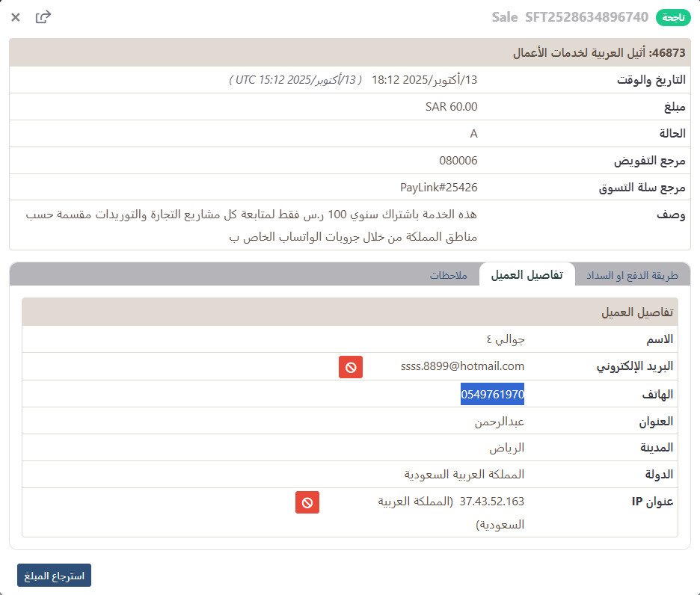Block the customer email address icon
Image resolution: width=700 pixels, height=595 pixels.
pyautogui.click(x=351, y=367)
